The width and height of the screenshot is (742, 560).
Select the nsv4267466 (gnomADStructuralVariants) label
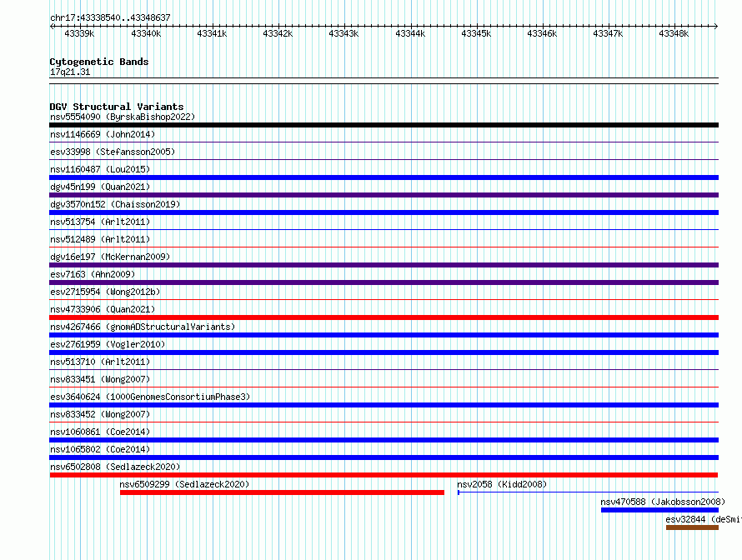point(143,327)
